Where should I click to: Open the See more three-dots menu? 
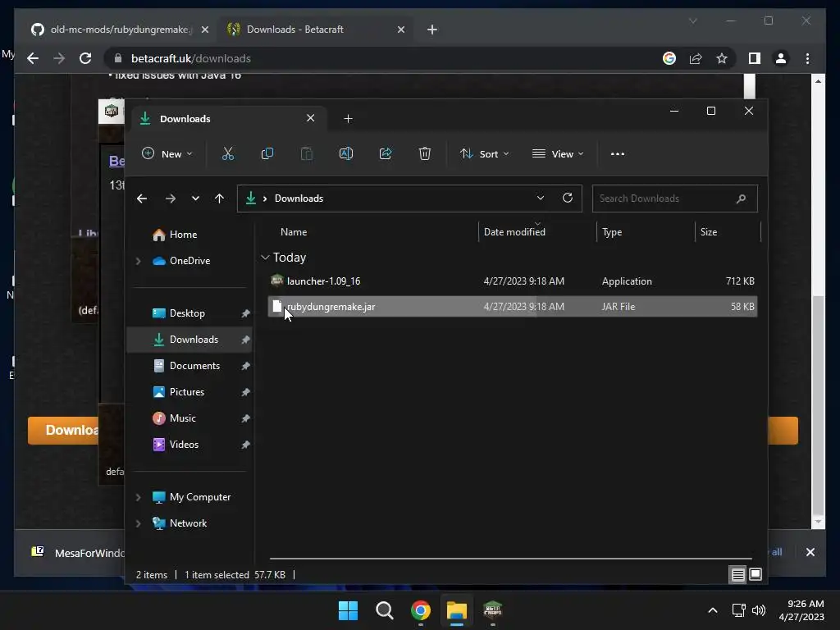point(617,153)
